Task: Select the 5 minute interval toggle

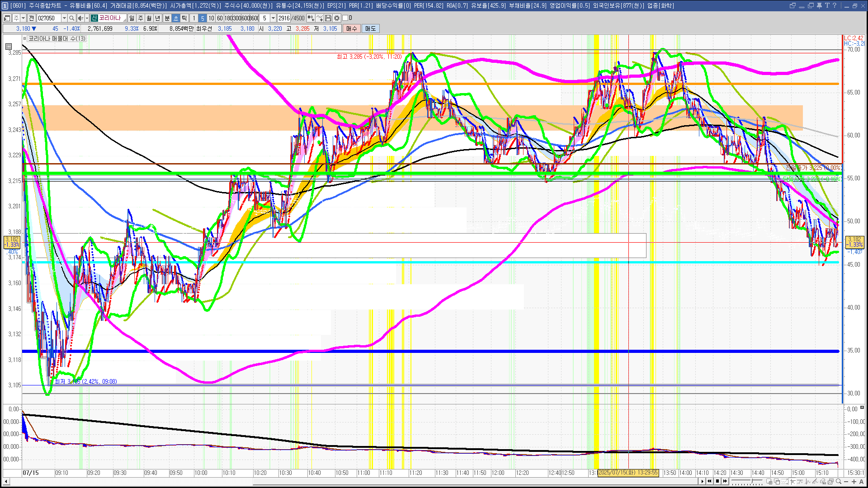Action: pyautogui.click(x=203, y=18)
